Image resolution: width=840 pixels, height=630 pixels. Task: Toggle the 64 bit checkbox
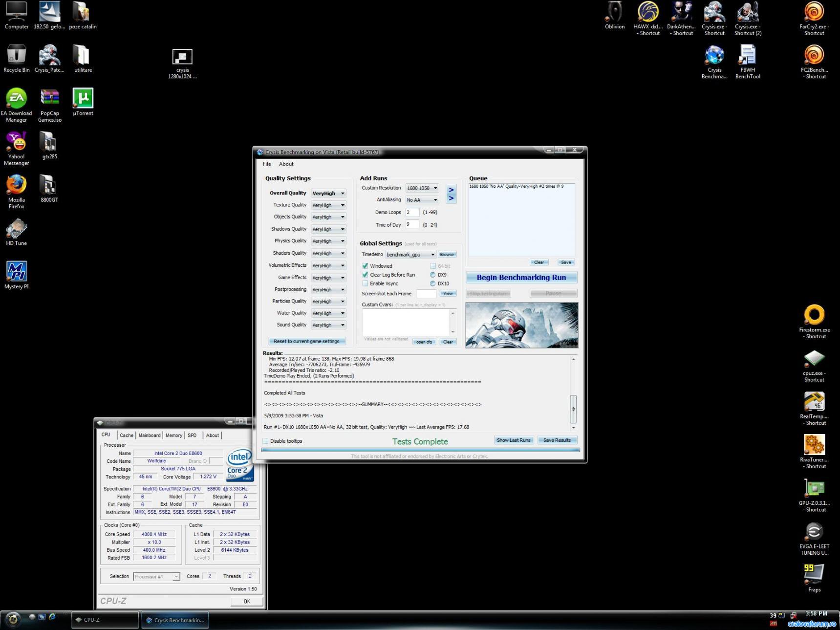[x=433, y=266]
